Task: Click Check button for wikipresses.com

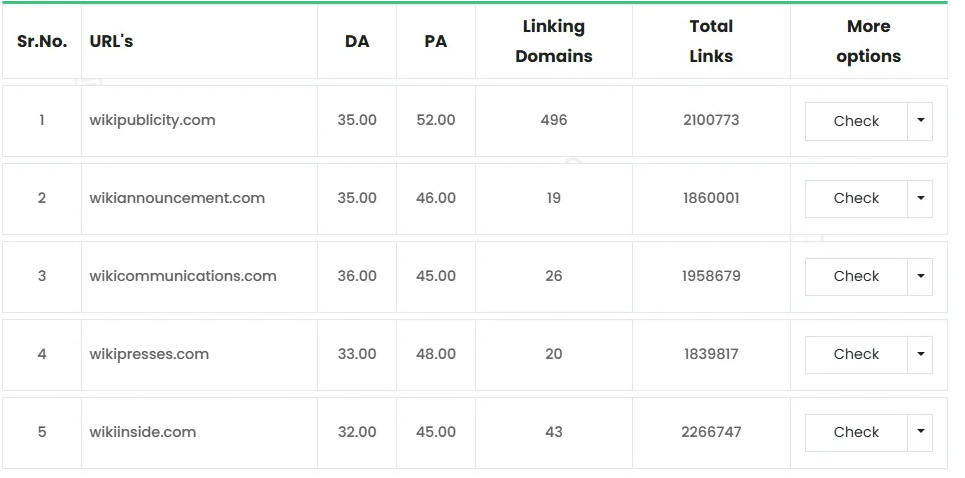Action: (x=856, y=354)
